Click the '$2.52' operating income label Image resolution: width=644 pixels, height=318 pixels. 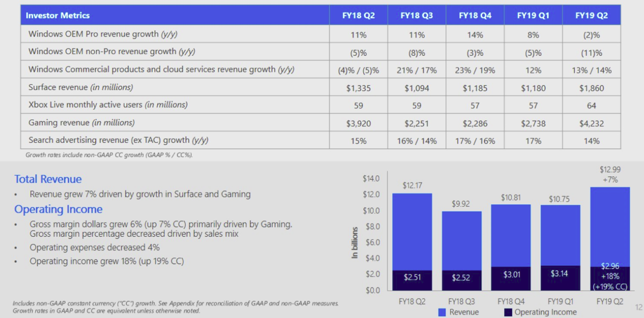point(462,278)
